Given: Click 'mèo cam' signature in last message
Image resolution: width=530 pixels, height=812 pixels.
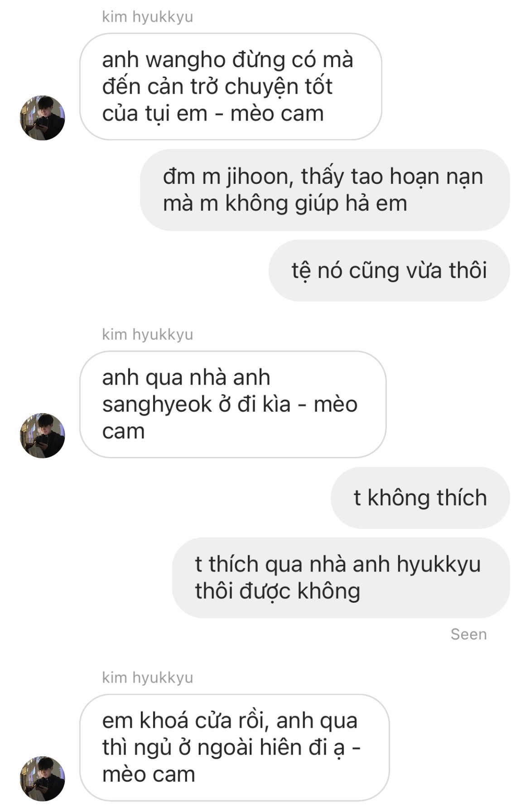Looking at the screenshot, I should [x=149, y=774].
